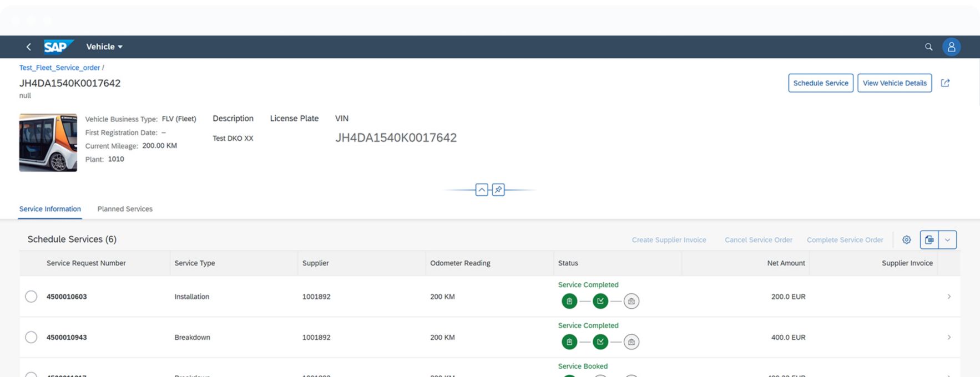Expand the Vehicle dropdown menu
The width and height of the screenshot is (980, 377).
point(104,47)
